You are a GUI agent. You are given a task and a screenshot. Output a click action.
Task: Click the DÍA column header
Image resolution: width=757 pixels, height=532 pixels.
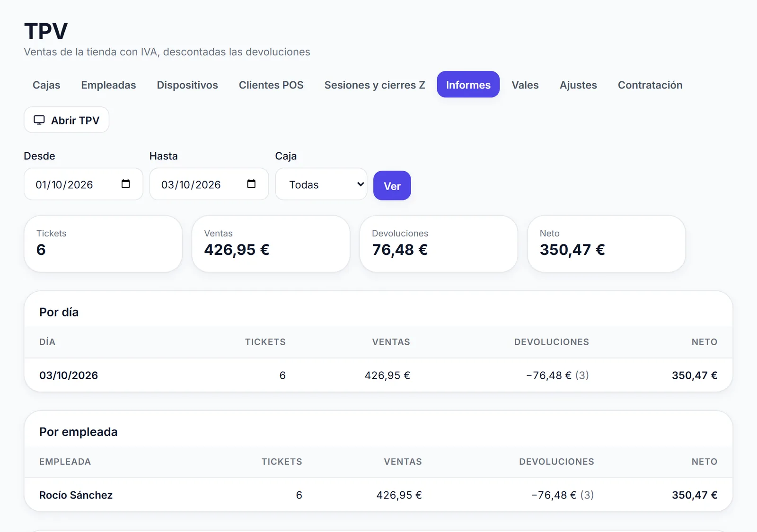tap(47, 342)
